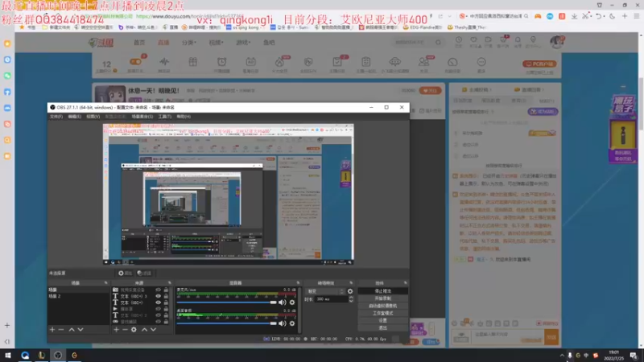This screenshot has width=644, height=362.
Task: Collapse the browser left sidebar
Action: tap(7, 341)
